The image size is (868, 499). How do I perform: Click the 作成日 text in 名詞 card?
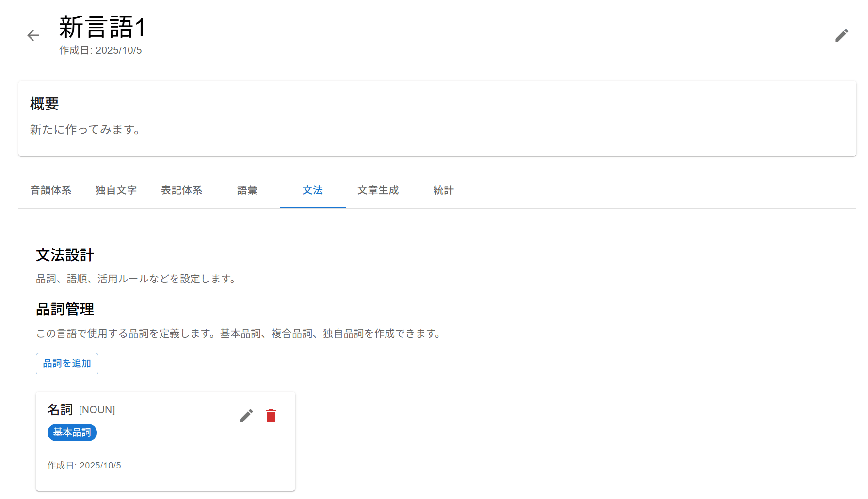click(x=84, y=466)
